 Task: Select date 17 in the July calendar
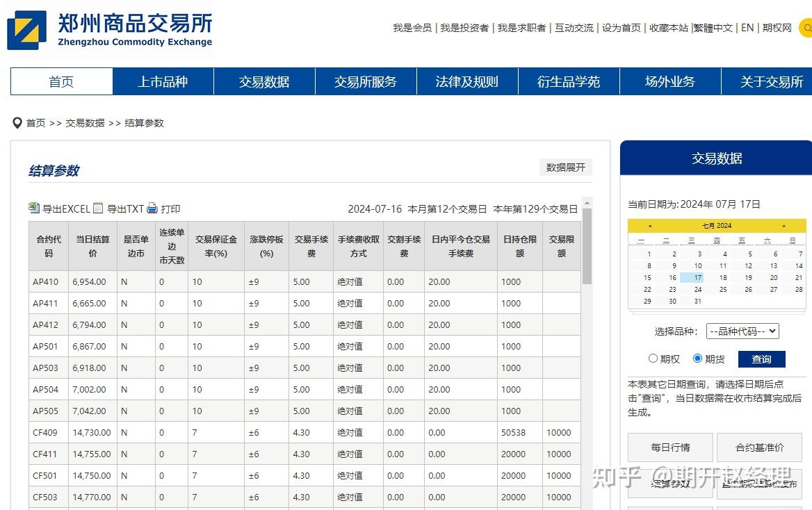coord(697,278)
